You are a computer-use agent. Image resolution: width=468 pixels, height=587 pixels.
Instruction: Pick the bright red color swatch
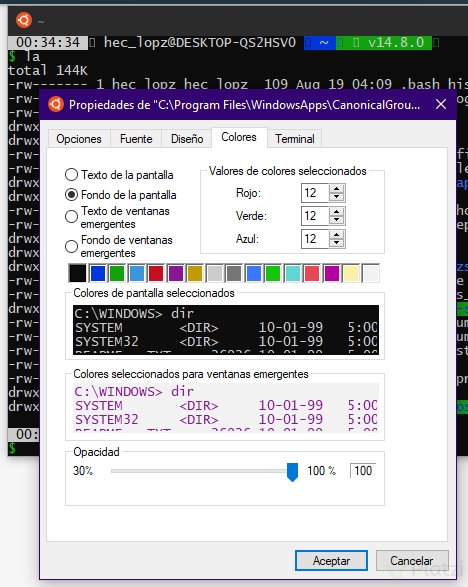(x=312, y=273)
